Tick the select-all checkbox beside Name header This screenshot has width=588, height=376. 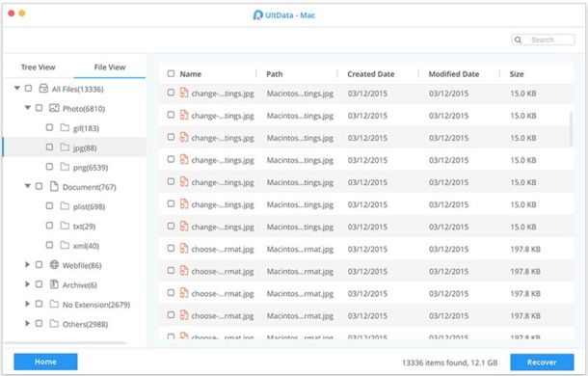pyautogui.click(x=171, y=73)
